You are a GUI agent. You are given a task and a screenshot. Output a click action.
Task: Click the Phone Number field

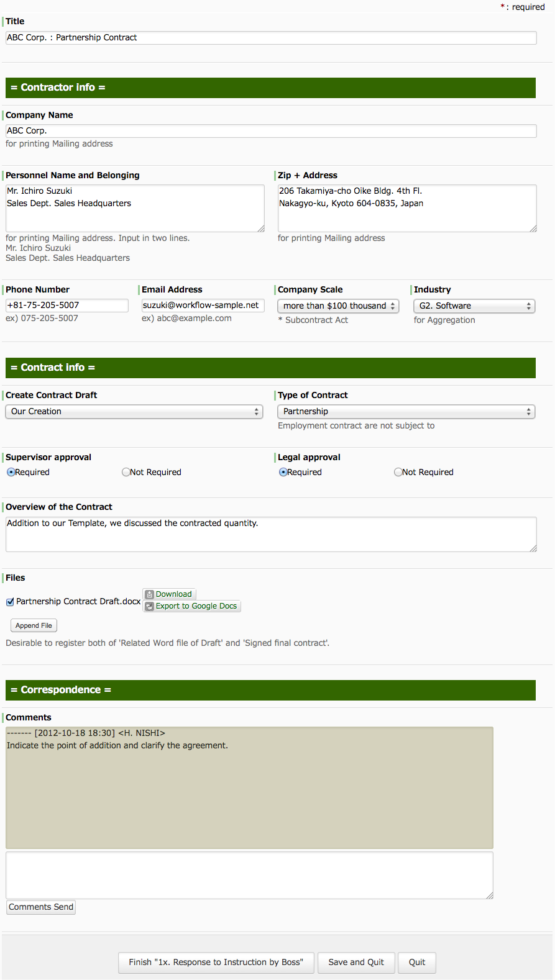(x=67, y=305)
